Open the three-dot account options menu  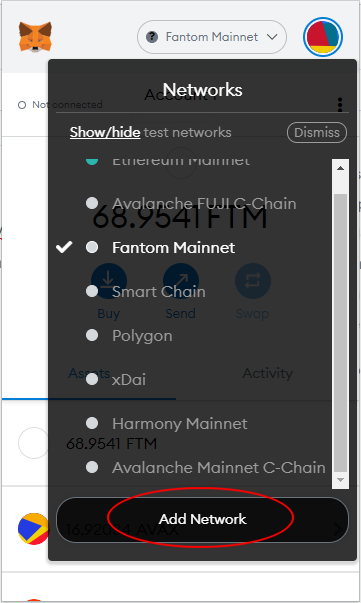[340, 104]
